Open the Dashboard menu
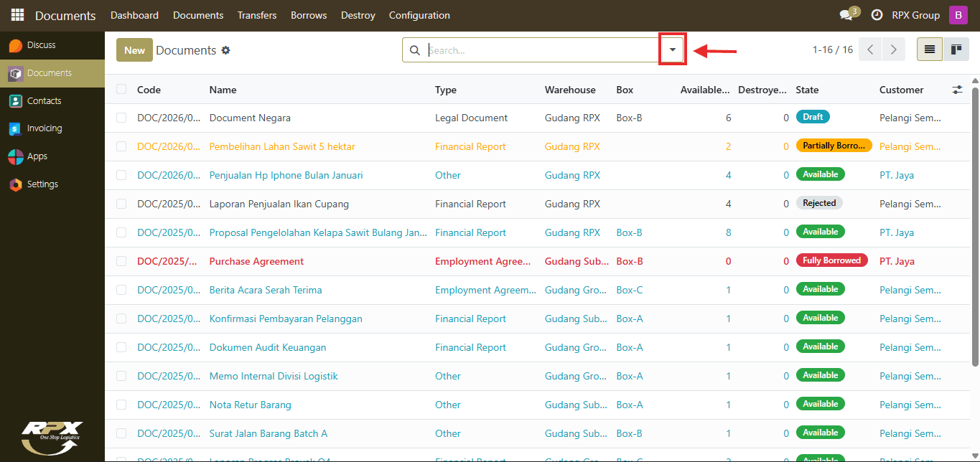The height and width of the screenshot is (462, 980). point(134,15)
